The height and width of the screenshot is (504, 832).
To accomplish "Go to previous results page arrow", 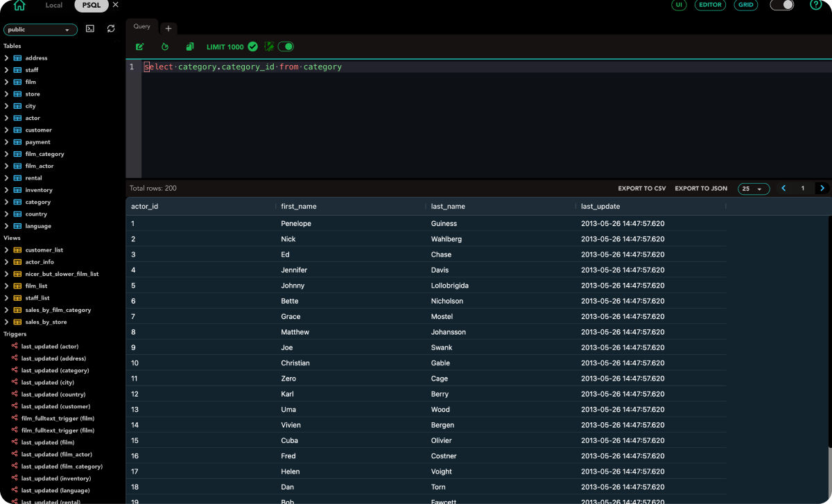I will click(x=783, y=188).
